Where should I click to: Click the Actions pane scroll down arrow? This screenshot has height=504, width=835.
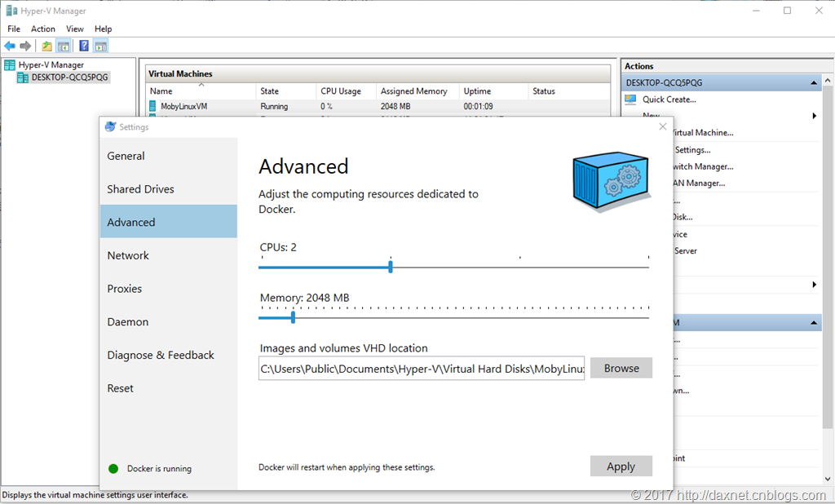tap(828, 479)
